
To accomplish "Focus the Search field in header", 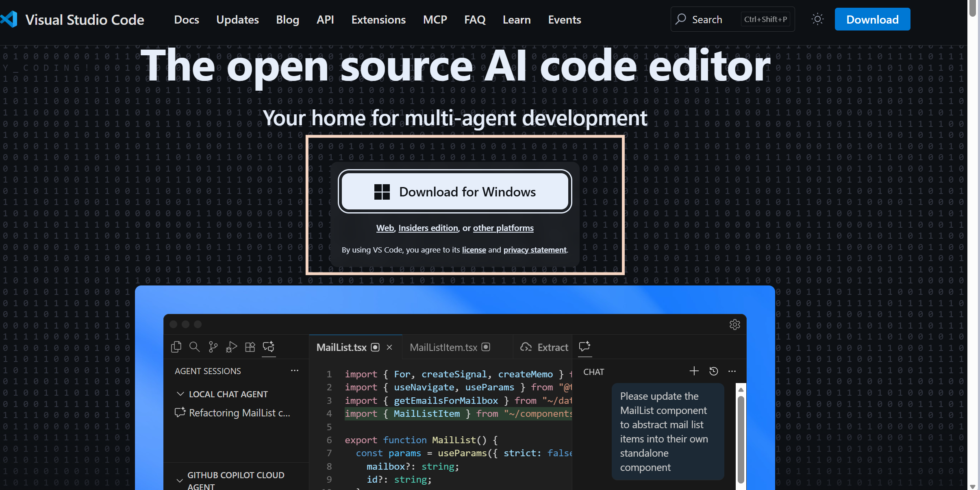I will coord(732,19).
